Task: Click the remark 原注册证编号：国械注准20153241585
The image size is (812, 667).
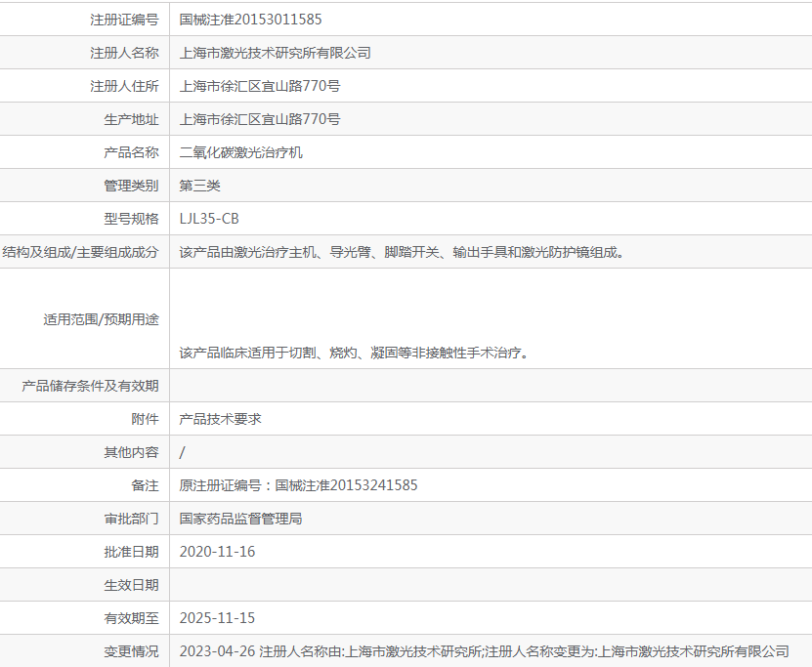Action: (298, 485)
